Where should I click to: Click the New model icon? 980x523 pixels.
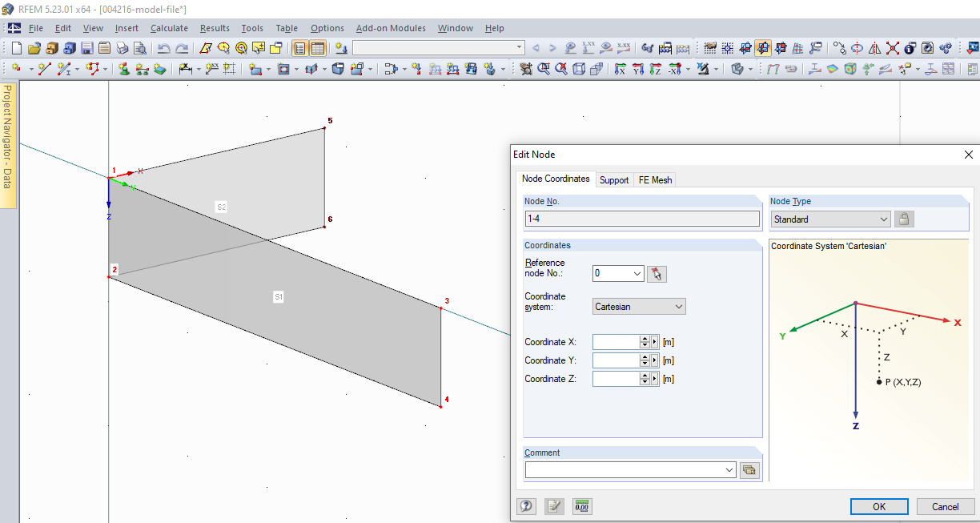pyautogui.click(x=16, y=48)
